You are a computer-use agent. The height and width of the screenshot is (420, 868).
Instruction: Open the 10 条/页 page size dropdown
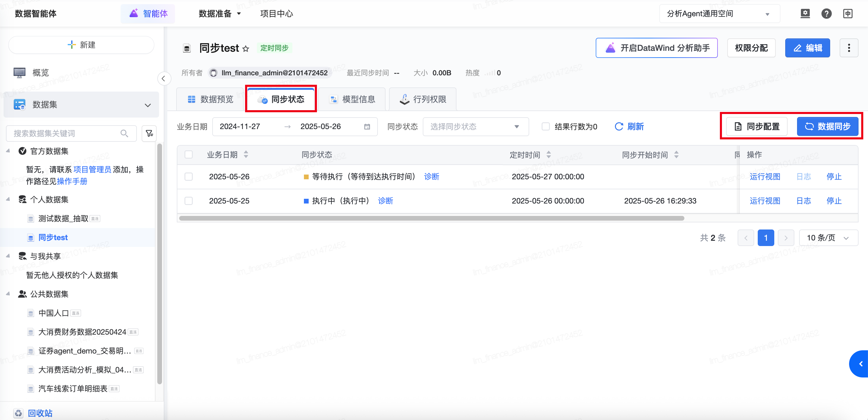828,238
